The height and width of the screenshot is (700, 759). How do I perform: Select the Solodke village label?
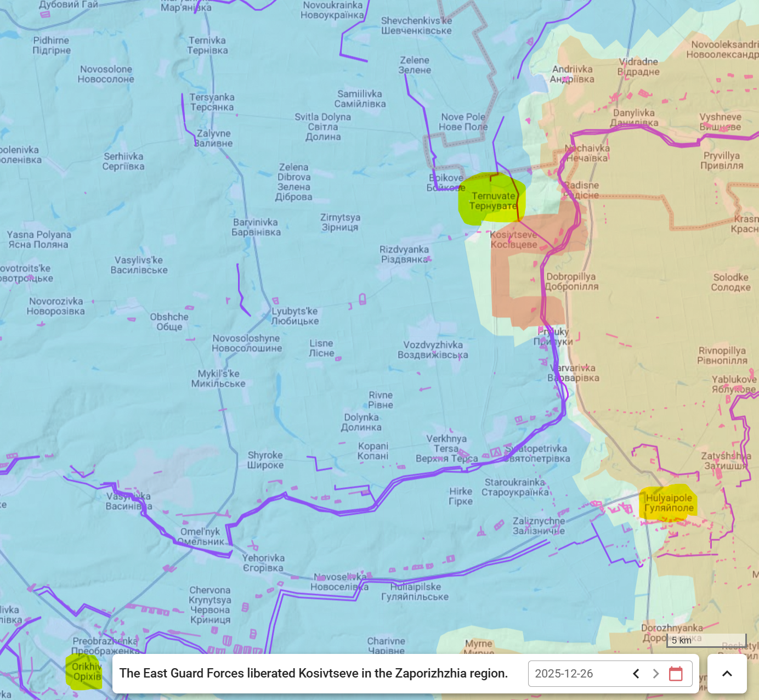pos(731,283)
